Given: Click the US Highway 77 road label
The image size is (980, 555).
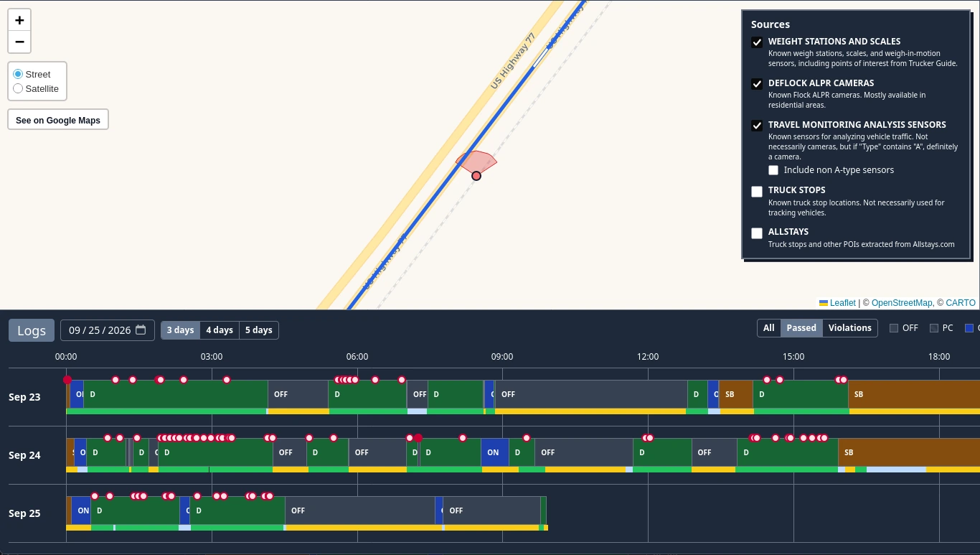Looking at the screenshot, I should 513,61.
